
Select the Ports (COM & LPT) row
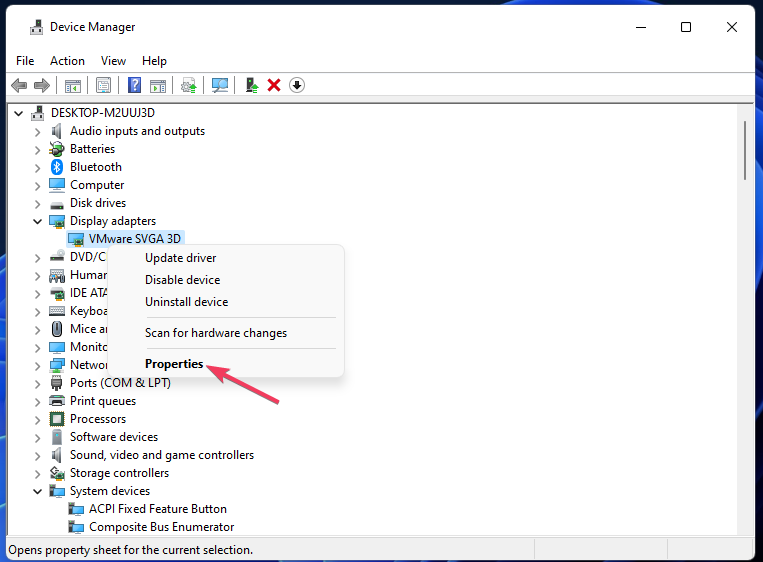click(x=120, y=383)
